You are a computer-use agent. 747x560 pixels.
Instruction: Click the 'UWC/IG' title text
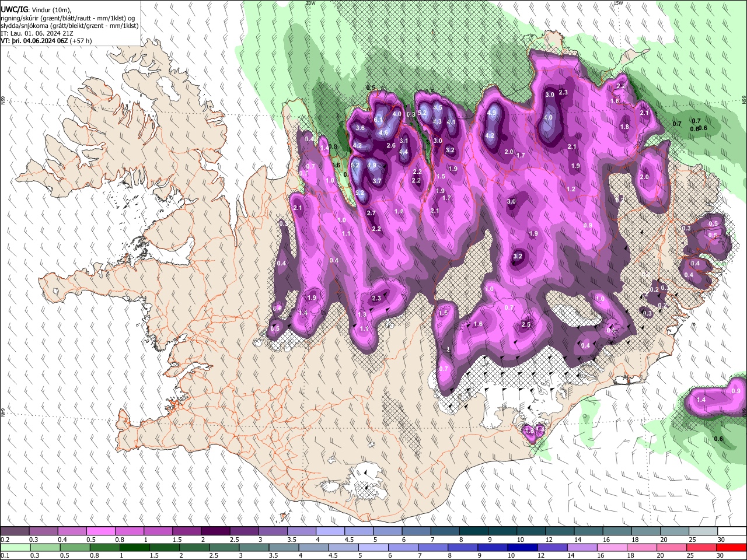pyautogui.click(x=14, y=10)
